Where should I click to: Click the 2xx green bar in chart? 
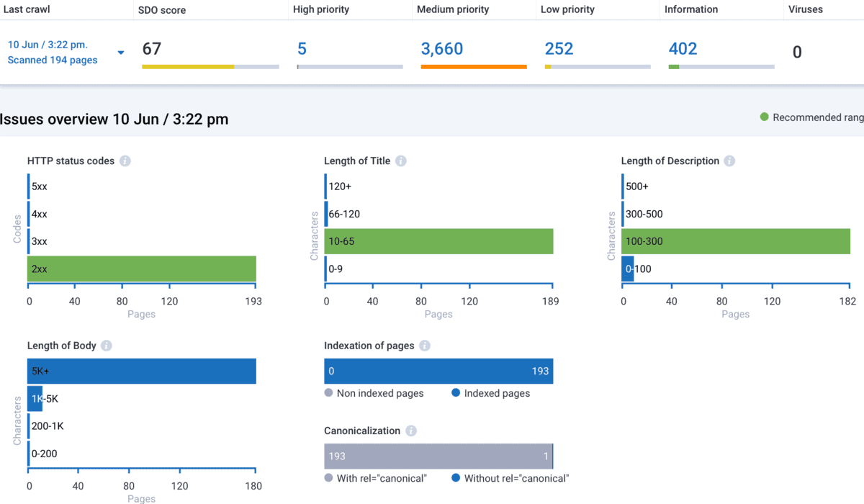tap(142, 269)
